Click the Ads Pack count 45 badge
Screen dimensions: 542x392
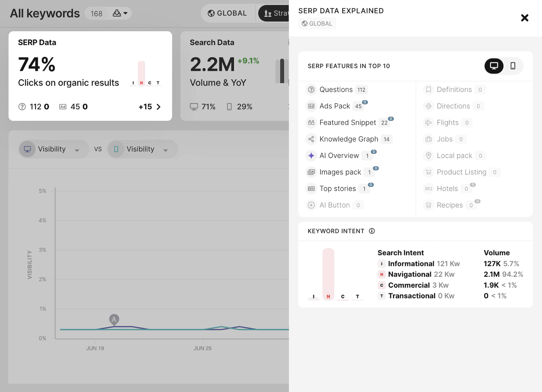(x=359, y=106)
